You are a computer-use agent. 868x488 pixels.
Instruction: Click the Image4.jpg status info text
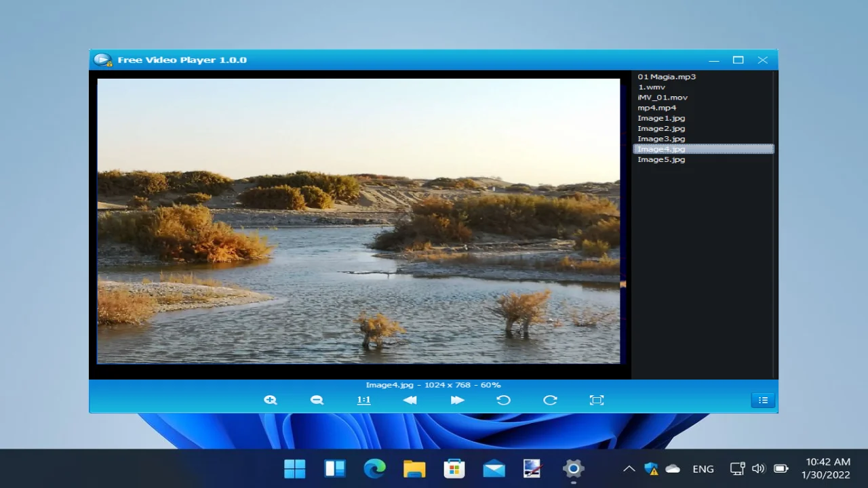pyautogui.click(x=433, y=385)
